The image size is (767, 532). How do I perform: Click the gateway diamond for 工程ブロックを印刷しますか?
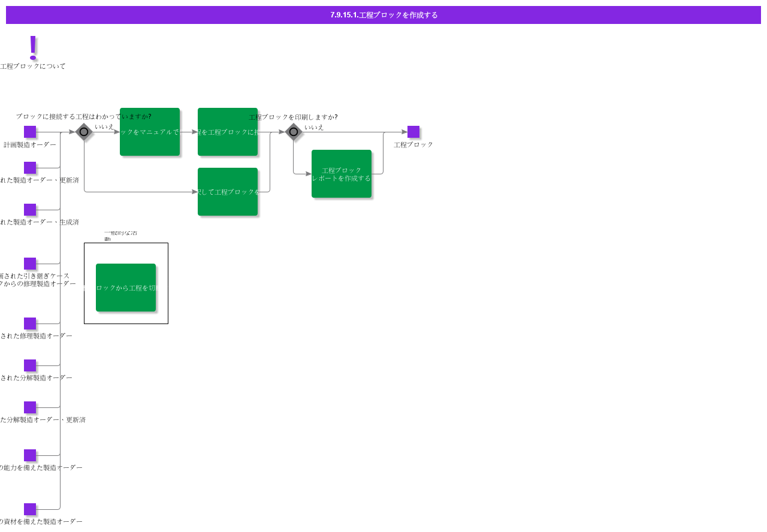[294, 132]
